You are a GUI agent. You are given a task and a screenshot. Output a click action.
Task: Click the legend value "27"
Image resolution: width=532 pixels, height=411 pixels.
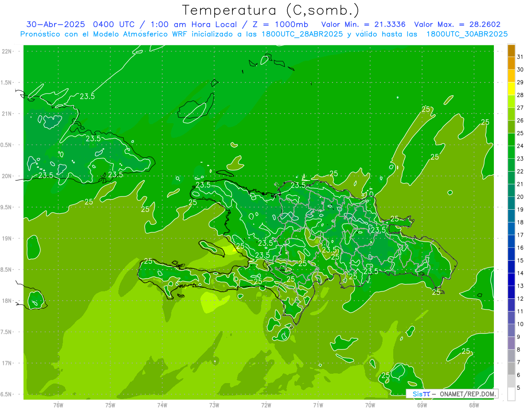pyautogui.click(x=520, y=108)
